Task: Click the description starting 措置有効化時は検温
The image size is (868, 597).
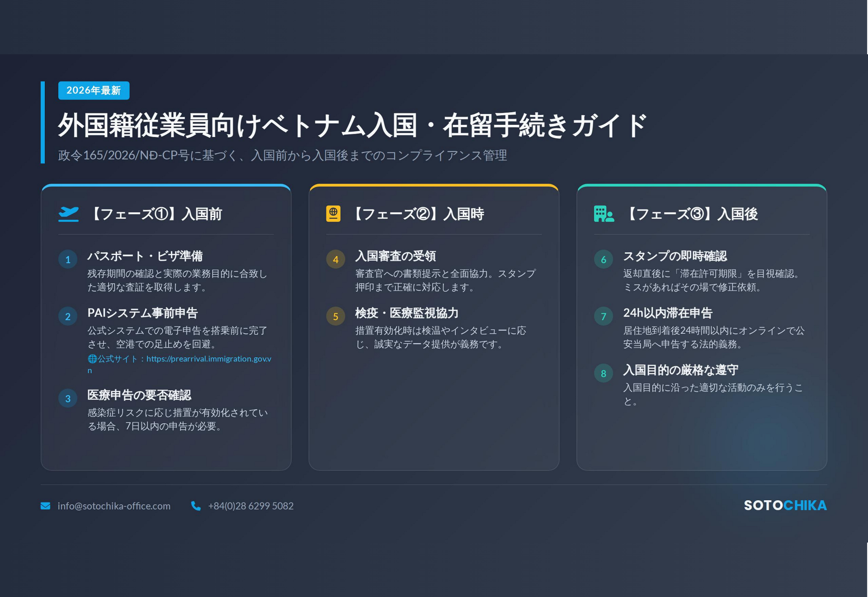Action: coord(441,337)
